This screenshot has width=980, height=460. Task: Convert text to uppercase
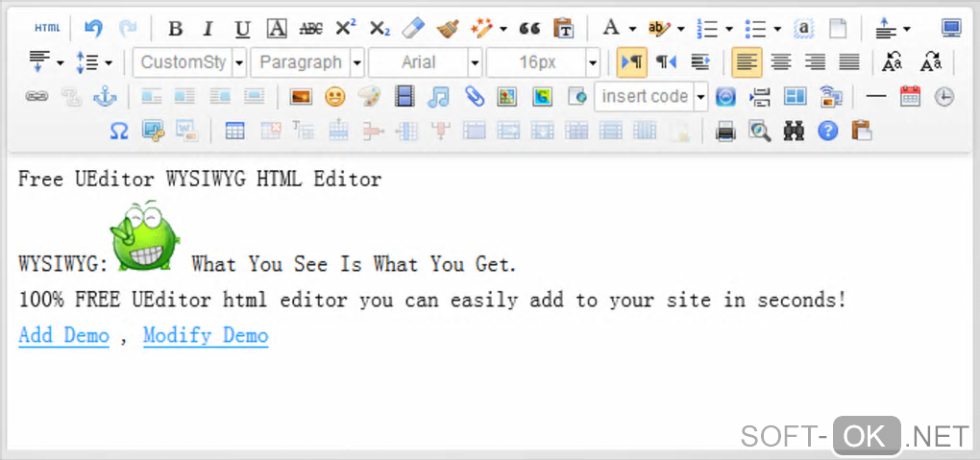click(x=892, y=61)
